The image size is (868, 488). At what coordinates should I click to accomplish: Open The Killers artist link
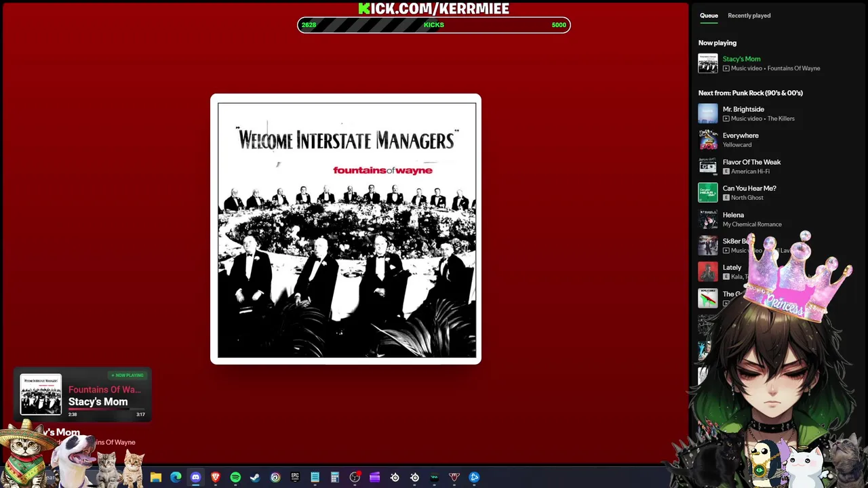point(781,119)
